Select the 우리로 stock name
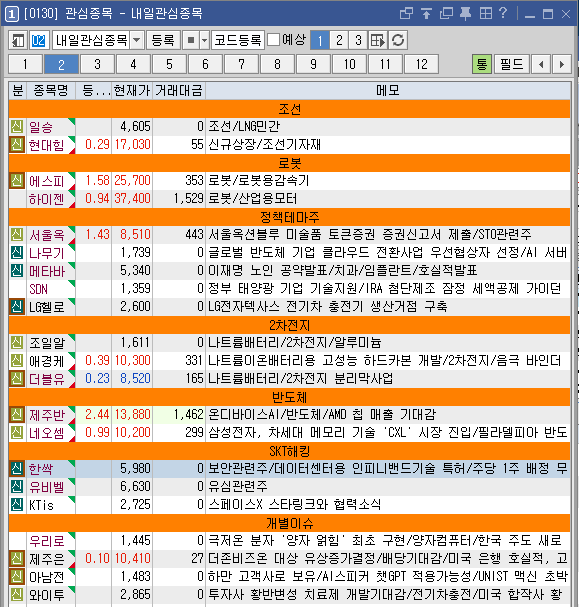 coord(46,541)
